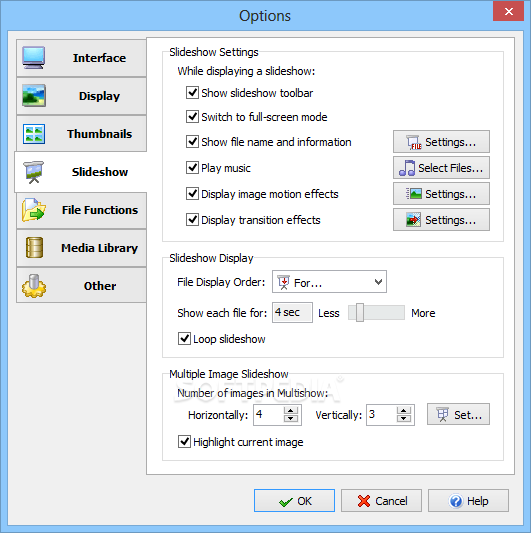Click the Vertically value field
This screenshot has height=533, width=531.
coord(382,414)
